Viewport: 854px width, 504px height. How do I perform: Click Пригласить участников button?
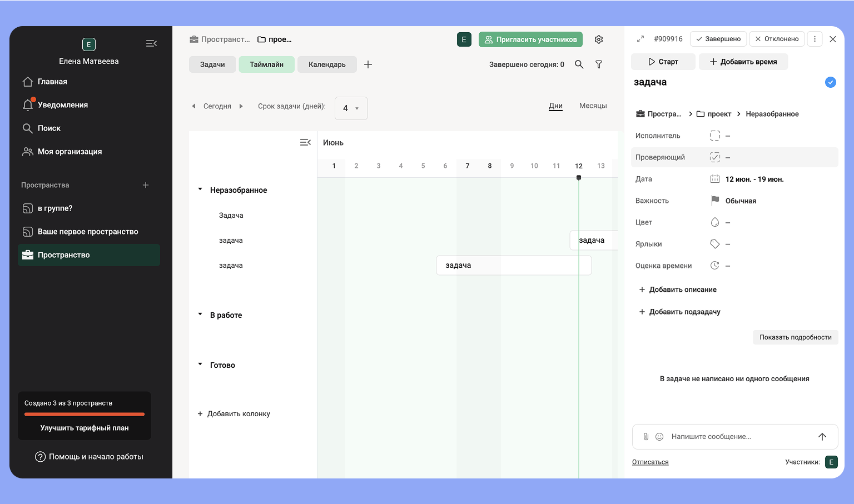point(530,39)
